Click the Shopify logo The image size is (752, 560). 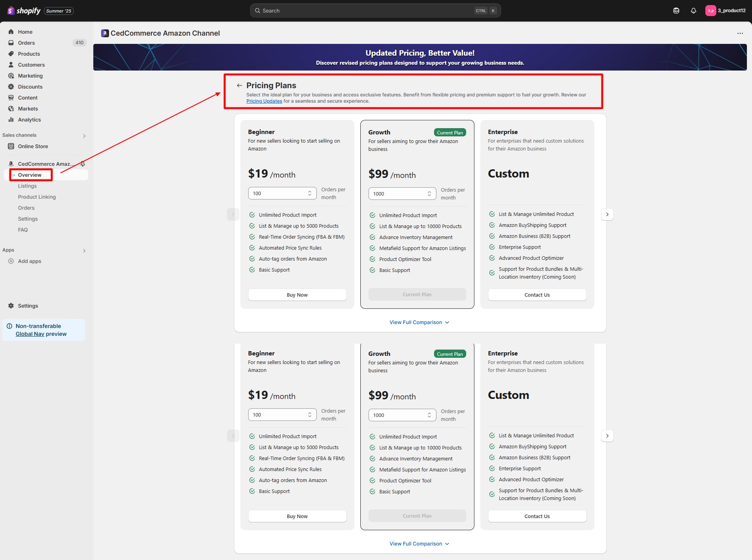coord(24,11)
